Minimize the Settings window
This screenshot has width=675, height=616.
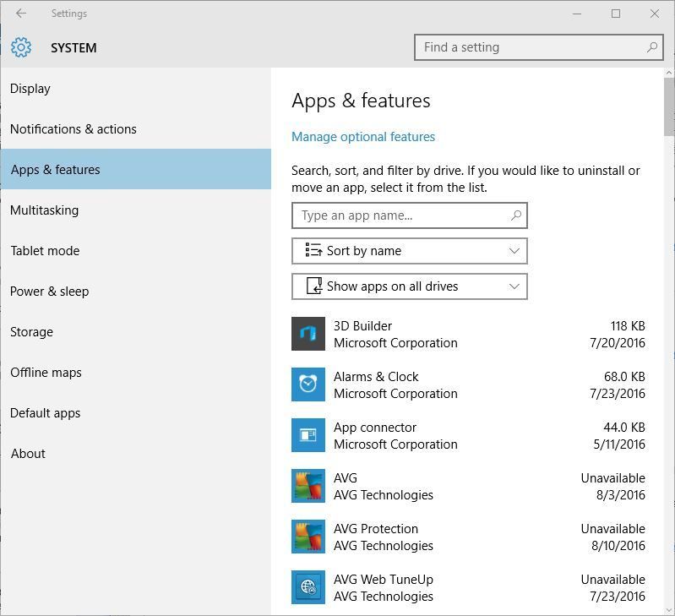pos(577,14)
